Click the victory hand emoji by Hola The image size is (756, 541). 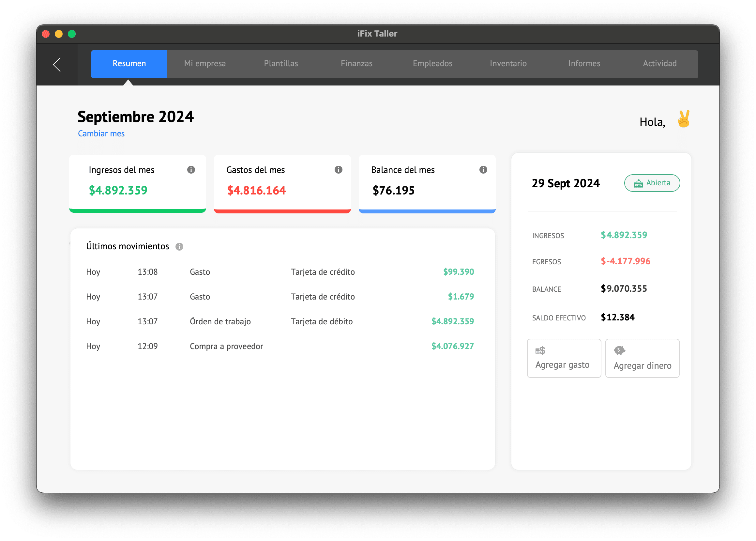pyautogui.click(x=683, y=119)
